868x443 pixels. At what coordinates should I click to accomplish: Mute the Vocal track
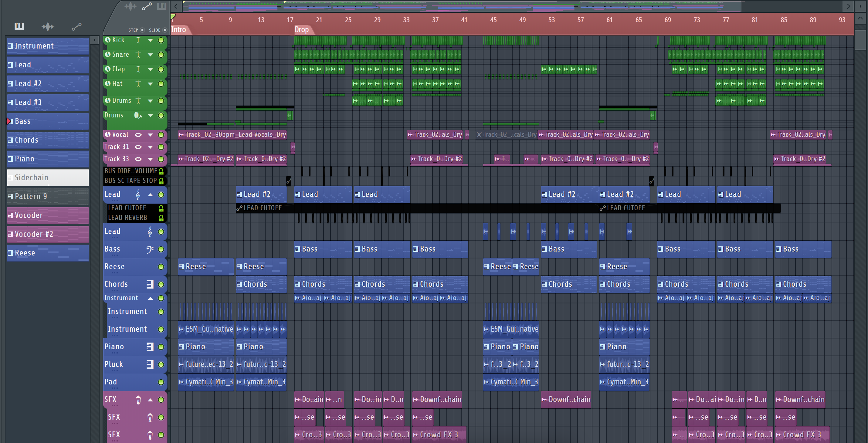click(x=161, y=135)
